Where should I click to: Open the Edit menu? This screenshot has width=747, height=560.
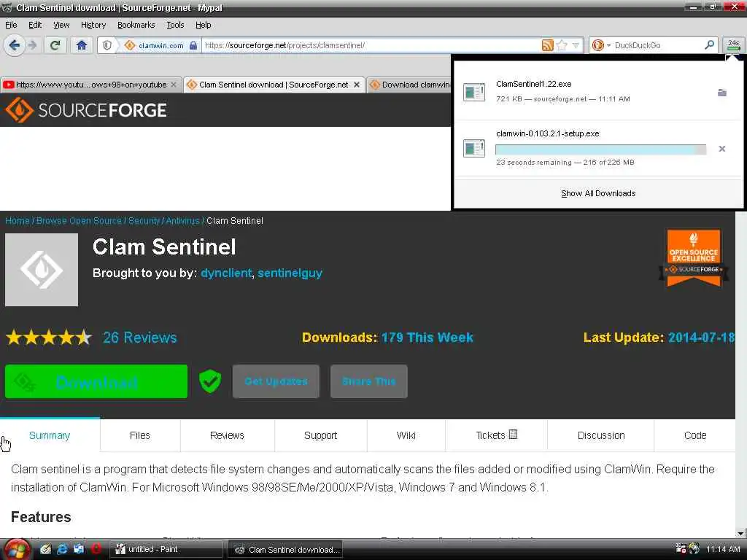35,25
